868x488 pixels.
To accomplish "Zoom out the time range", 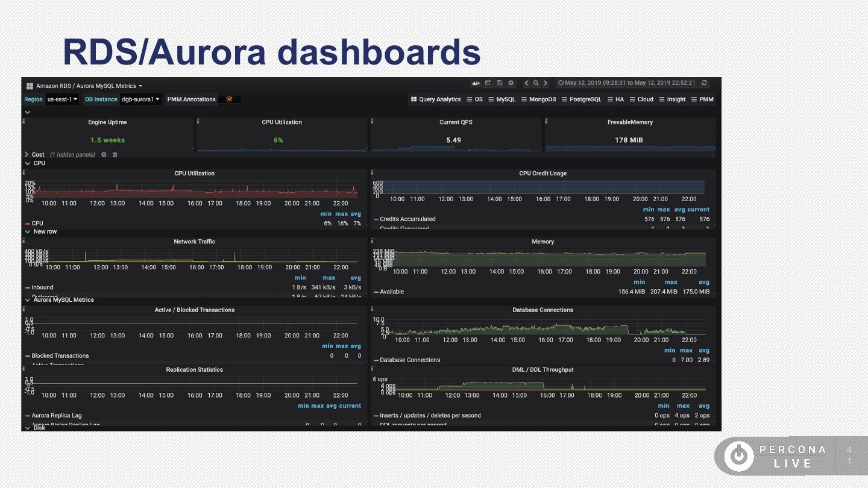I will click(536, 83).
